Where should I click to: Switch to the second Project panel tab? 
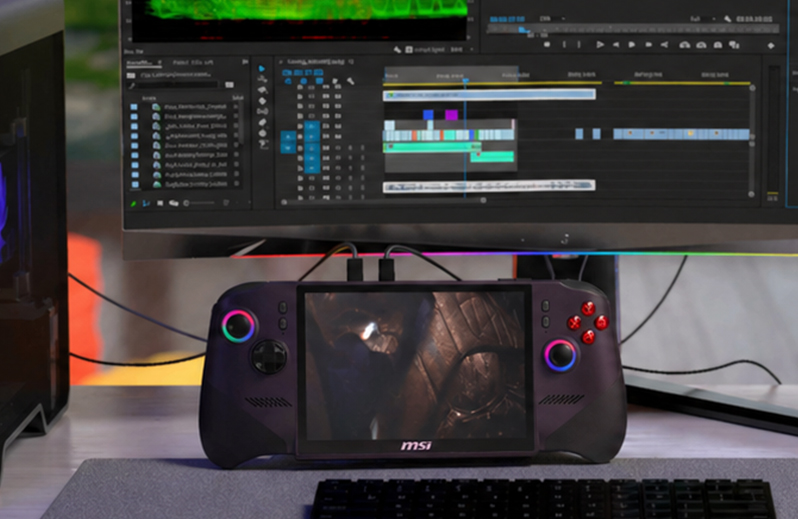point(192,63)
